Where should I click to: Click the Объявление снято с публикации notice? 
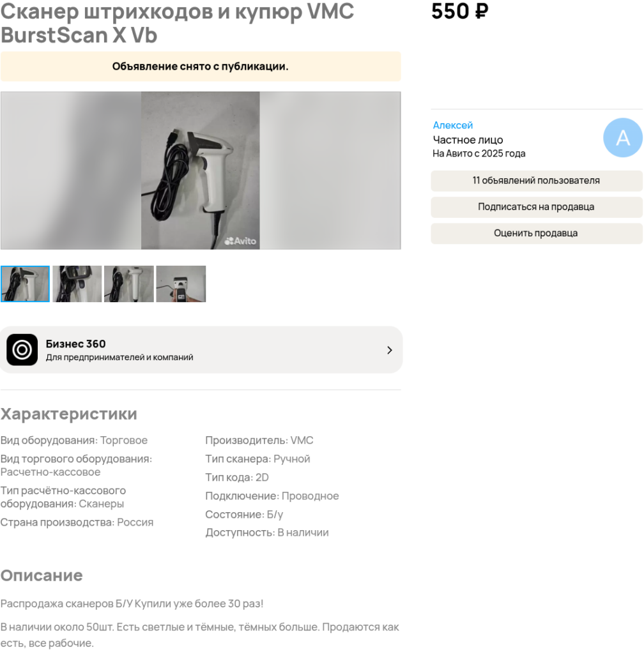pyautogui.click(x=201, y=66)
